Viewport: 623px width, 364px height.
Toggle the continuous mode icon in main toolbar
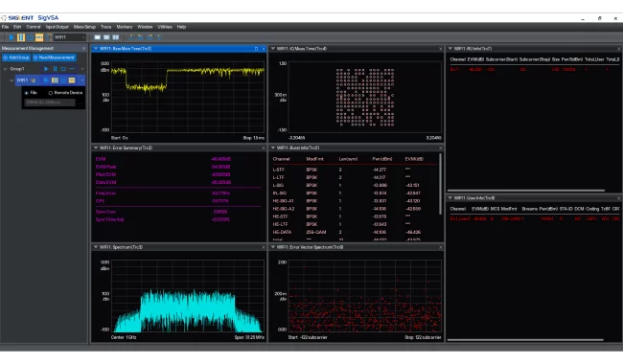(39, 37)
